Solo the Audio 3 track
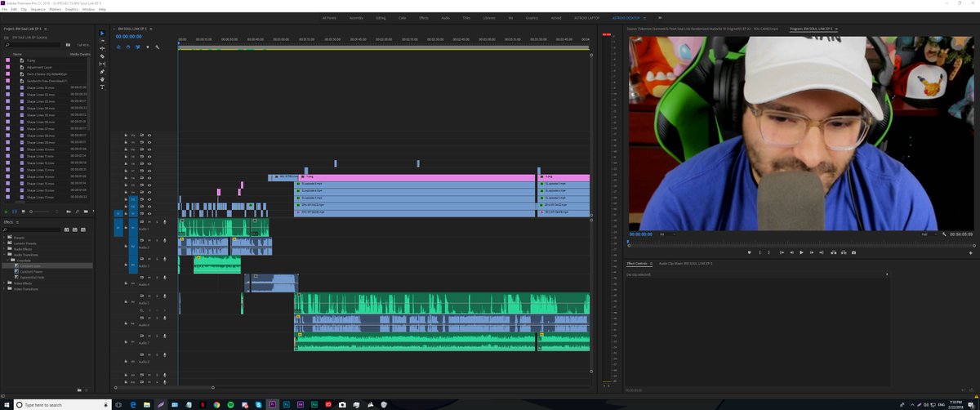 [x=156, y=261]
